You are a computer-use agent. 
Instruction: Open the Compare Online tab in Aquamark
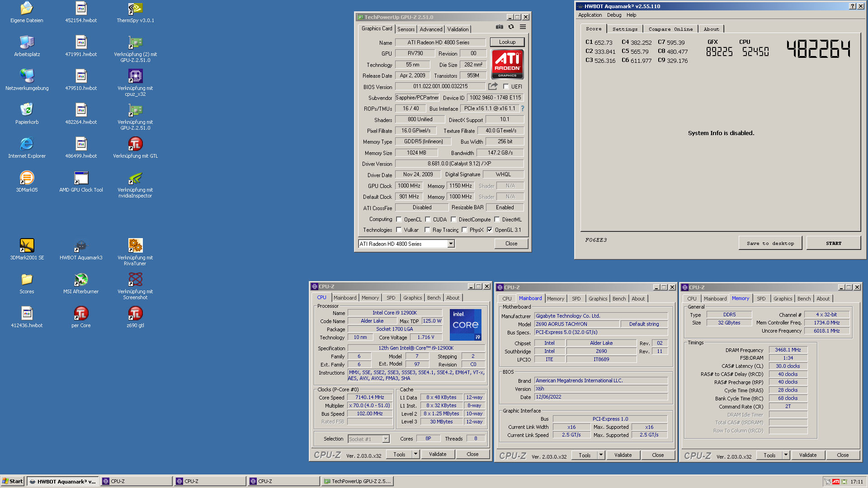point(670,29)
